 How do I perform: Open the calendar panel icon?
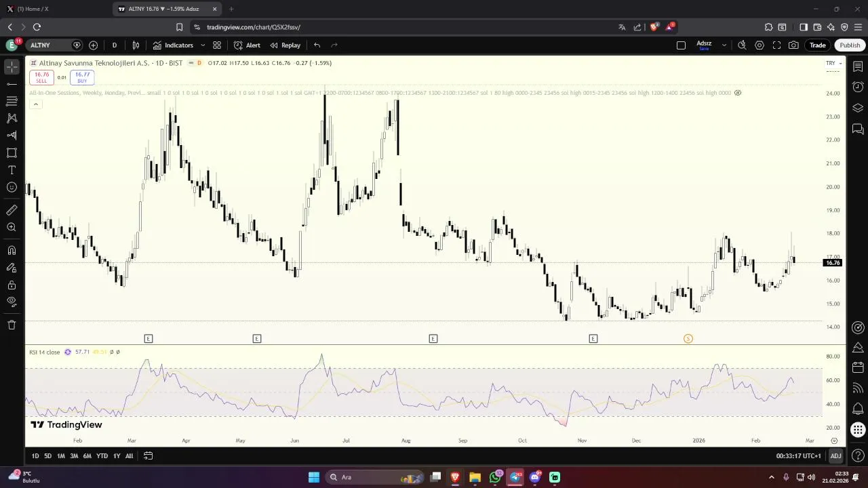tap(858, 367)
